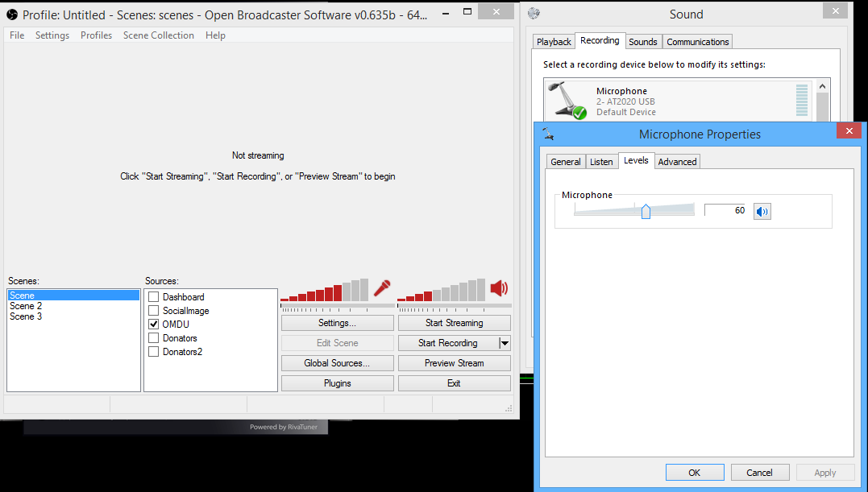The height and width of the screenshot is (492, 868).
Task: Switch to the Sounds tab
Action: click(x=643, y=42)
